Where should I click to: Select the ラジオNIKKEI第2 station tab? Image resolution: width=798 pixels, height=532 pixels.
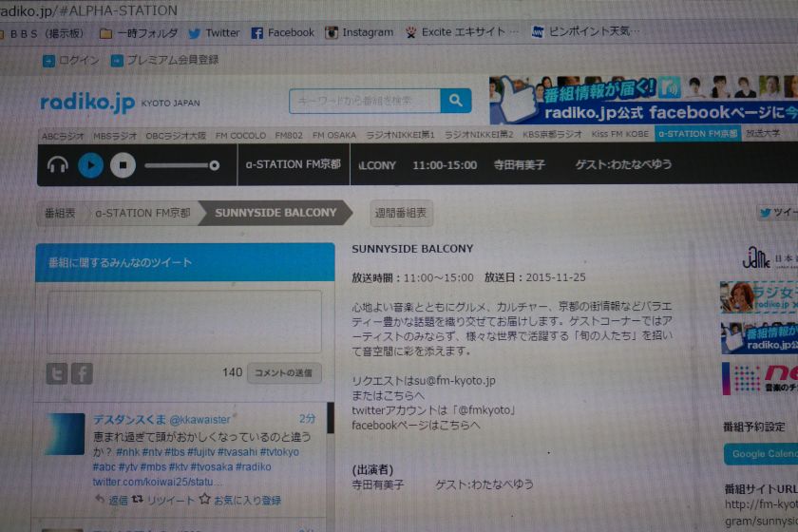pos(479,135)
